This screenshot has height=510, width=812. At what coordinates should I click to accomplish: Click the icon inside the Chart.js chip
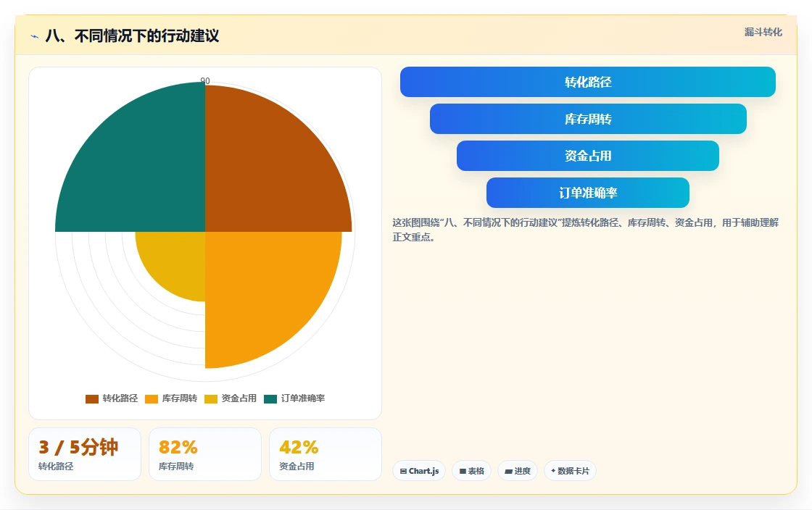(x=403, y=471)
